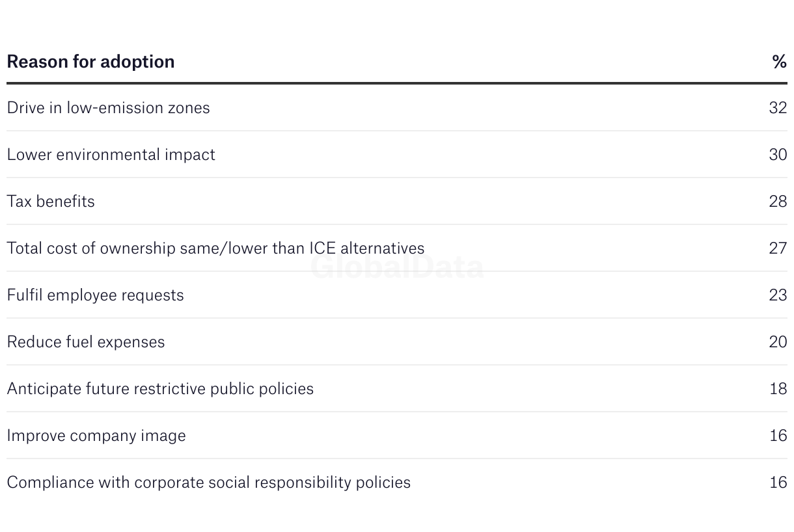Screen dimensions: 794x532
Task: Click the value 20 for fuel expenses
Action: pyautogui.click(x=778, y=342)
